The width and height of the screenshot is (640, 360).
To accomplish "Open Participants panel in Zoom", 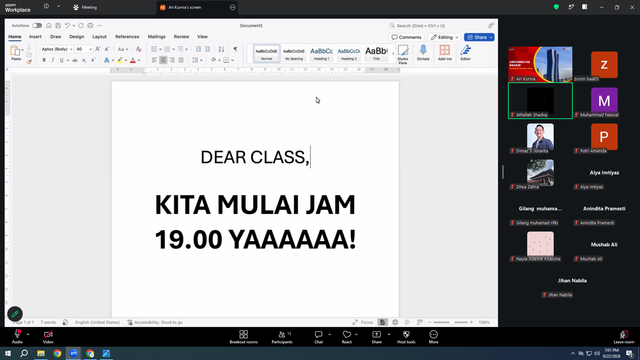I will point(282,337).
